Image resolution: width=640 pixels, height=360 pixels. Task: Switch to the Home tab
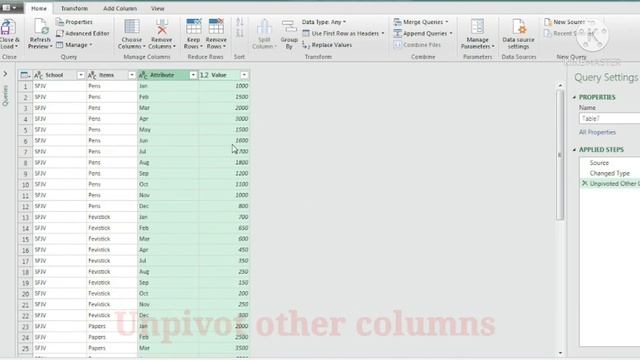point(39,8)
